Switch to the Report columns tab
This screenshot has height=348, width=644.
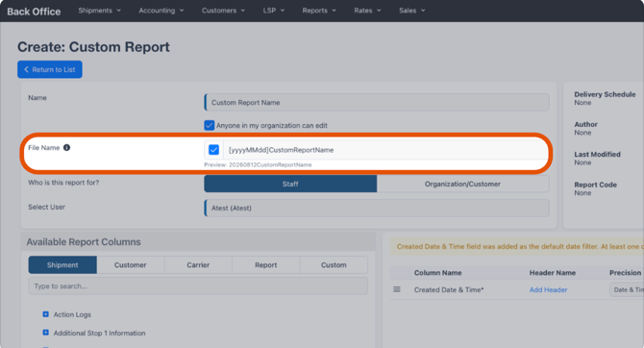(265, 265)
